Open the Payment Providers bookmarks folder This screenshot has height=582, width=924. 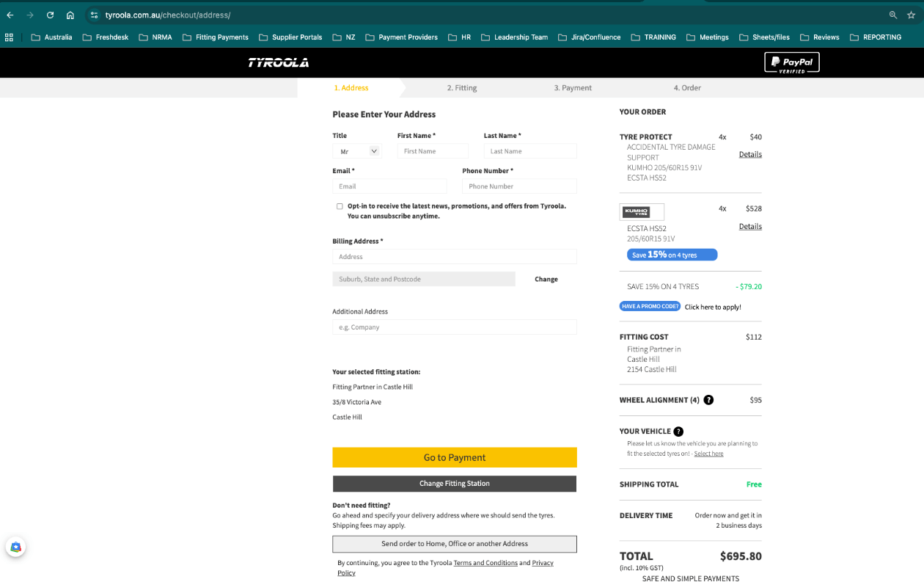pyautogui.click(x=401, y=37)
